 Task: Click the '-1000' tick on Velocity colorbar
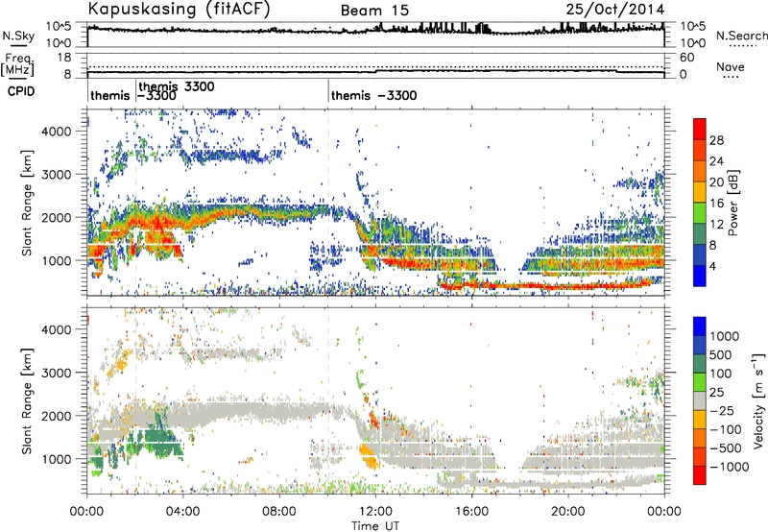pyautogui.click(x=729, y=467)
